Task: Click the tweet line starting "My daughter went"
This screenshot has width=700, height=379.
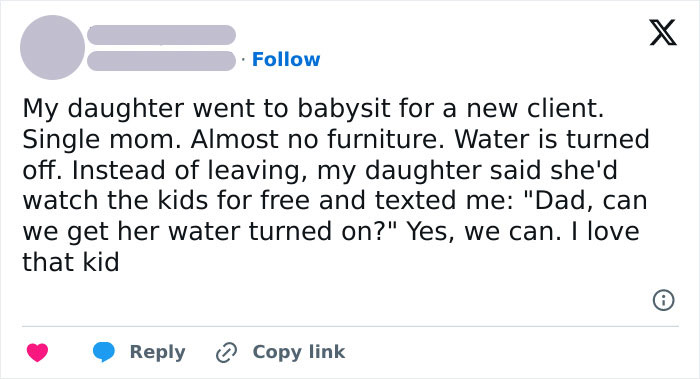Action: coord(313,108)
